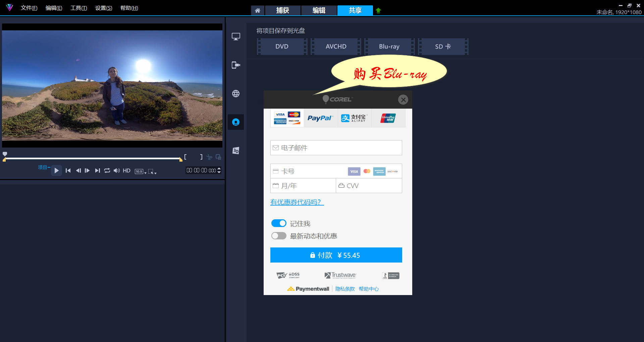The image size is (644, 342).
Task: Choose the Blu-ray disc format
Action: [x=389, y=47]
